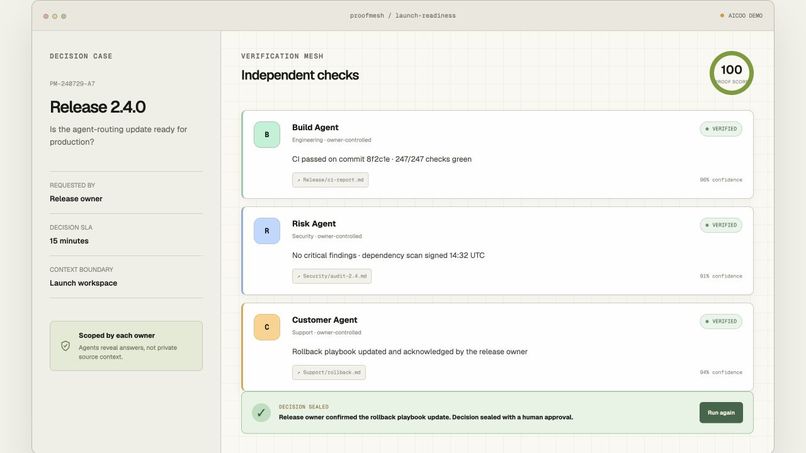Click the green checkmark in Decision Sealed banner
This screenshot has height=453, width=806.
tap(261, 412)
